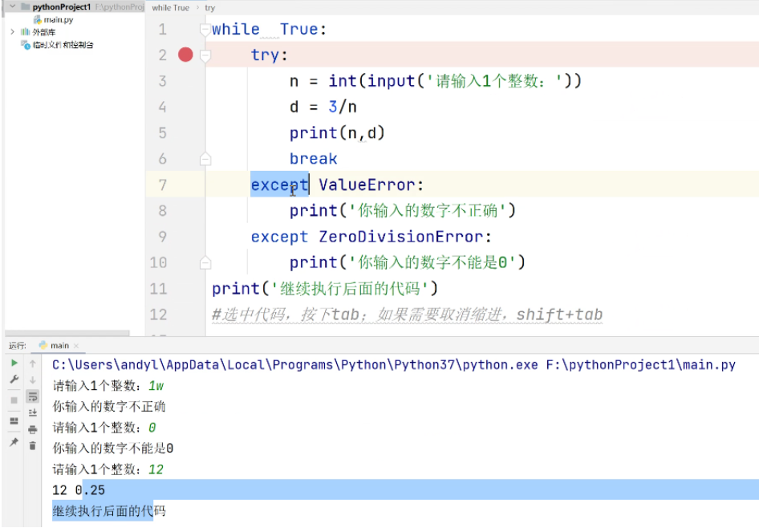The width and height of the screenshot is (759, 532).
Task: Print console output with printer icon
Action: (x=33, y=429)
